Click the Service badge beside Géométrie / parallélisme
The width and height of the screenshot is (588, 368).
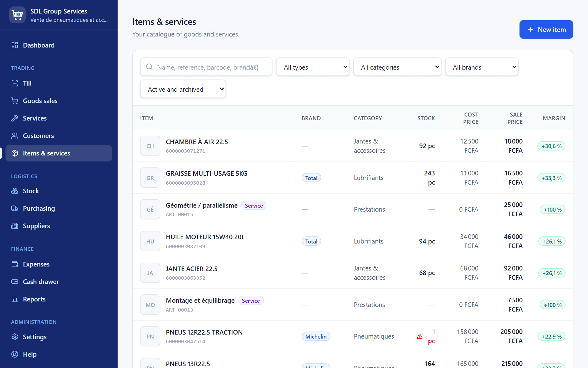click(254, 205)
